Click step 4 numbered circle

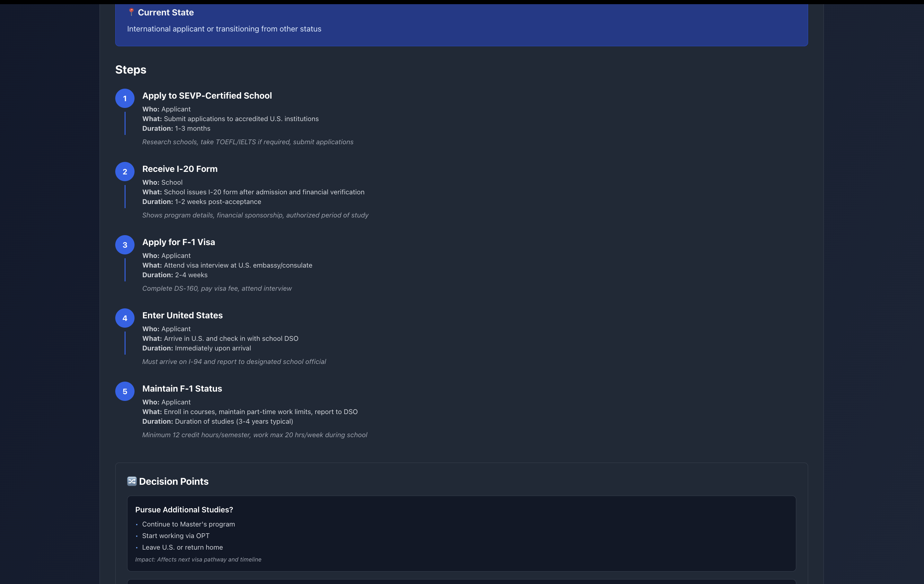(125, 318)
